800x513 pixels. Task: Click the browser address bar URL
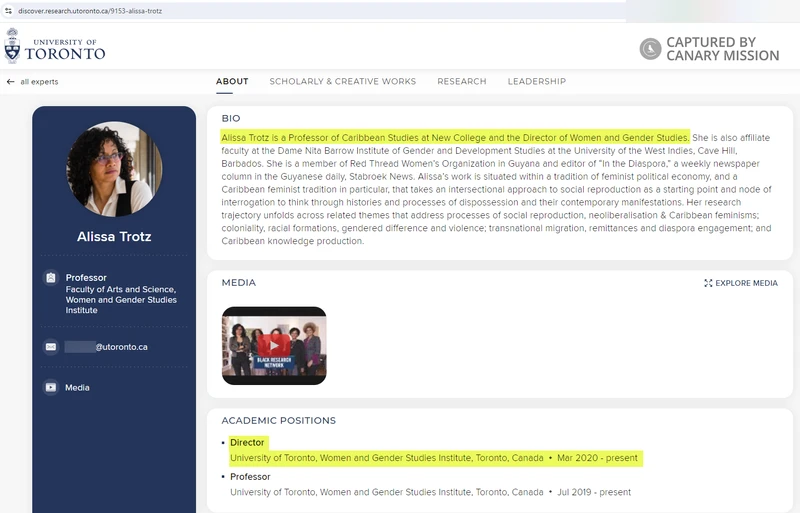coord(90,11)
